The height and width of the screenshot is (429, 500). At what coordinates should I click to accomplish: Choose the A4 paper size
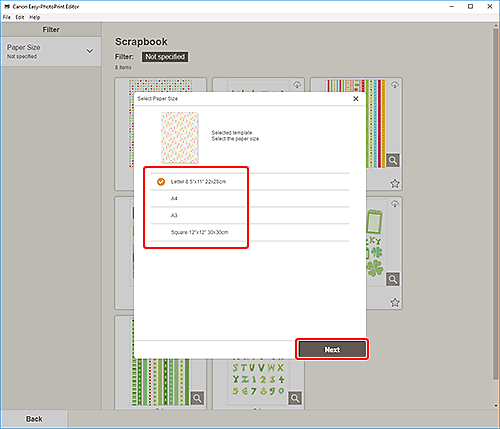[250, 199]
